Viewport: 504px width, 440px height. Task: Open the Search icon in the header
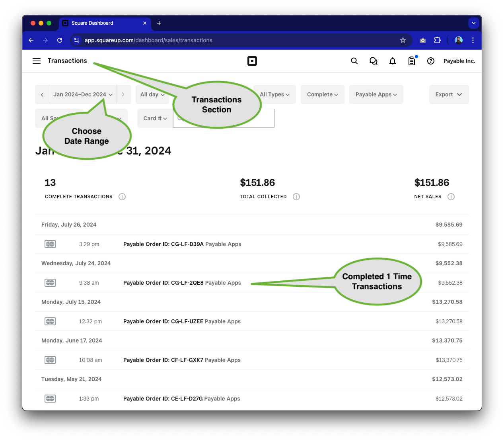click(x=354, y=61)
